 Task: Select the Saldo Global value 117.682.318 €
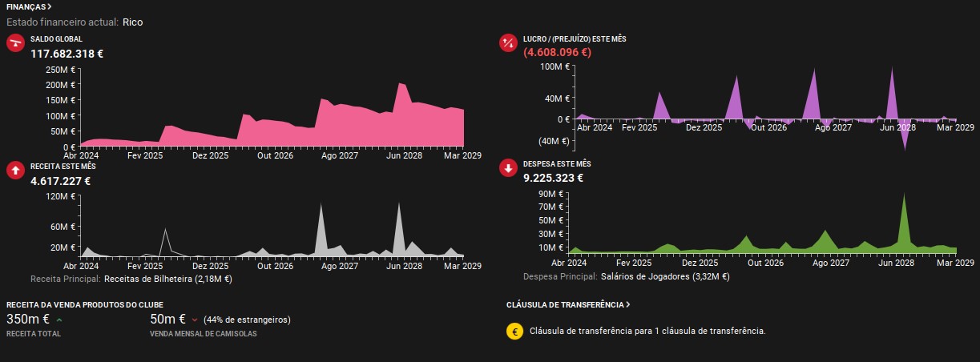pyautogui.click(x=67, y=54)
